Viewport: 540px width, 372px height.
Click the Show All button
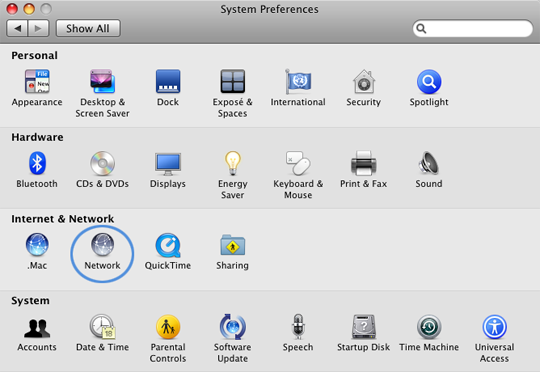point(88,28)
